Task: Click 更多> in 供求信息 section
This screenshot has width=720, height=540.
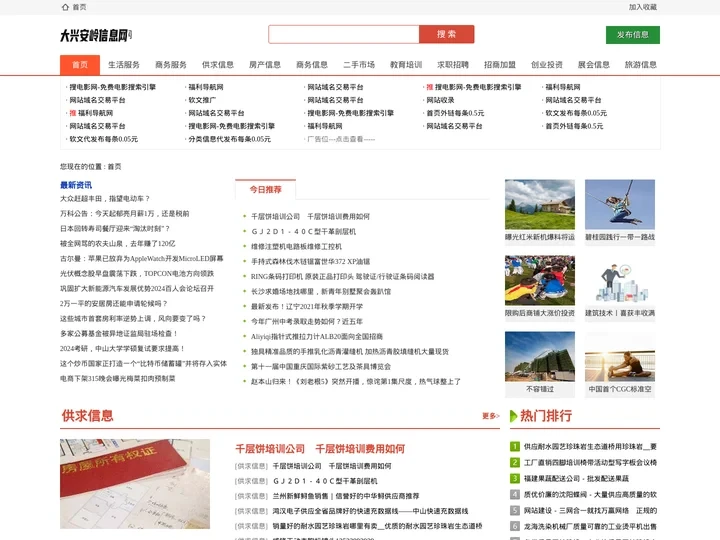Action: pyautogui.click(x=490, y=416)
